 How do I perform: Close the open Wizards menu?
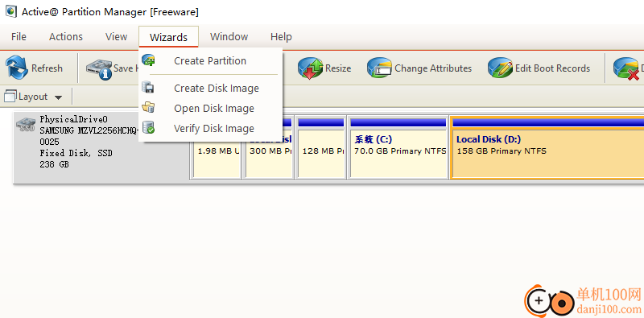(x=168, y=37)
